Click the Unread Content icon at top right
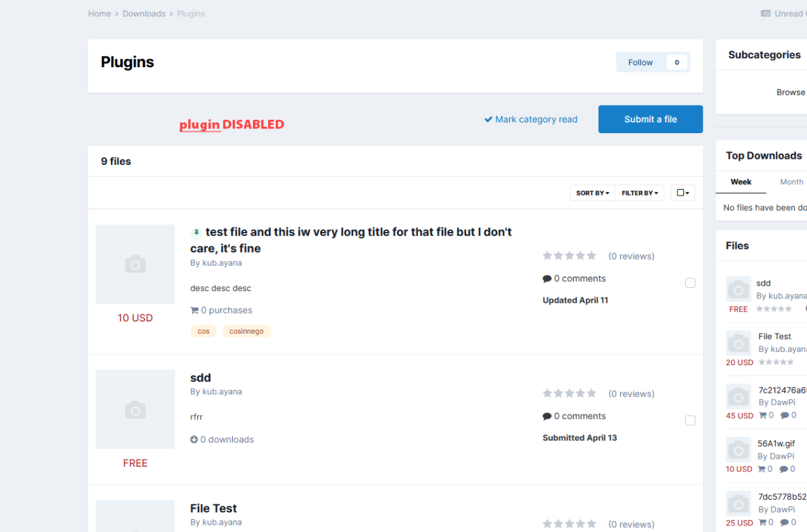Screen dimensions: 807x532 [765, 13]
